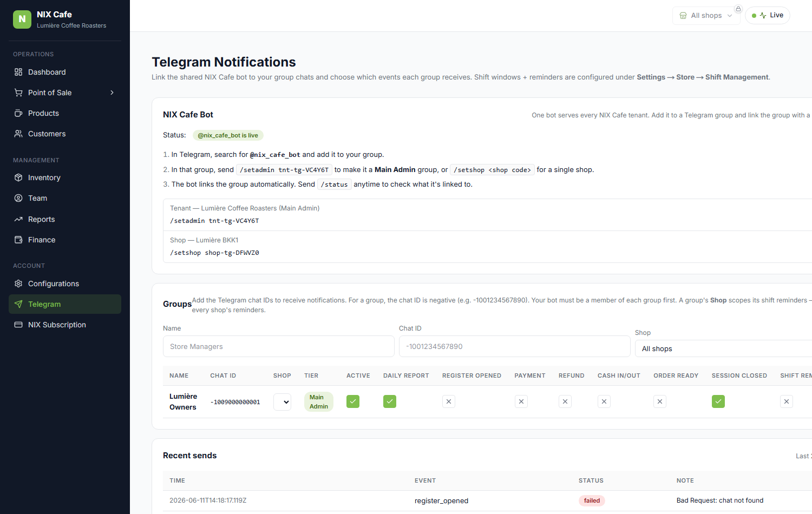Click the /status command snippet
The height and width of the screenshot is (514, 812).
(x=335, y=184)
